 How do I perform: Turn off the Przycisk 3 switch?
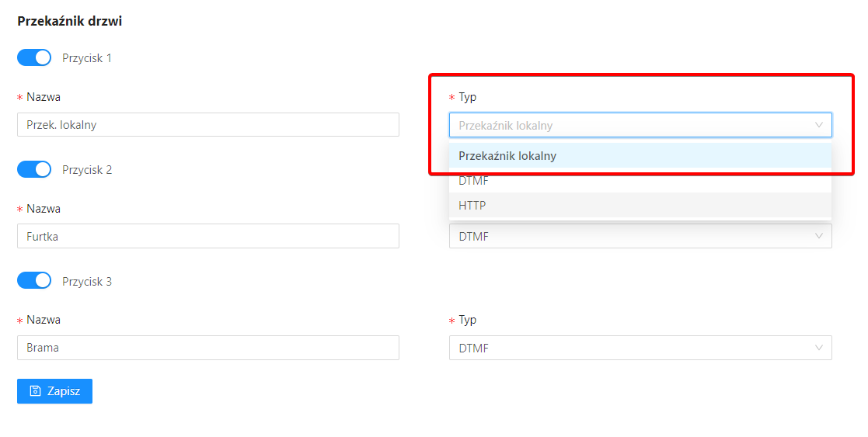[34, 280]
